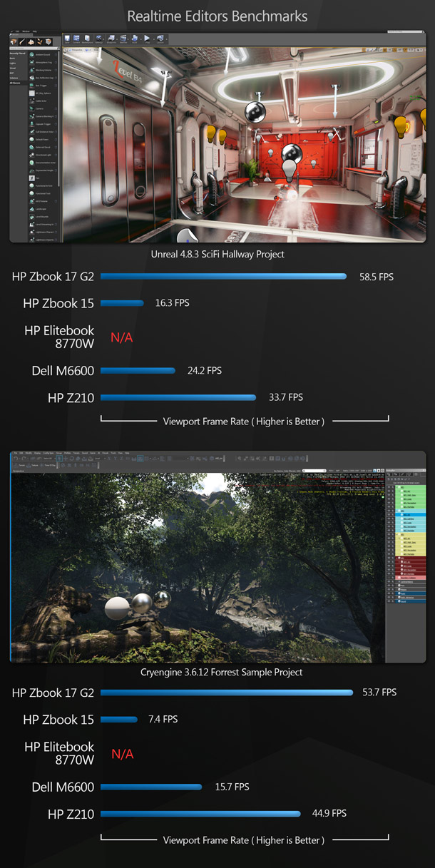The width and height of the screenshot is (435, 868).
Task: Select the Ambient Sound actor in Modes panel
Action: (41, 55)
